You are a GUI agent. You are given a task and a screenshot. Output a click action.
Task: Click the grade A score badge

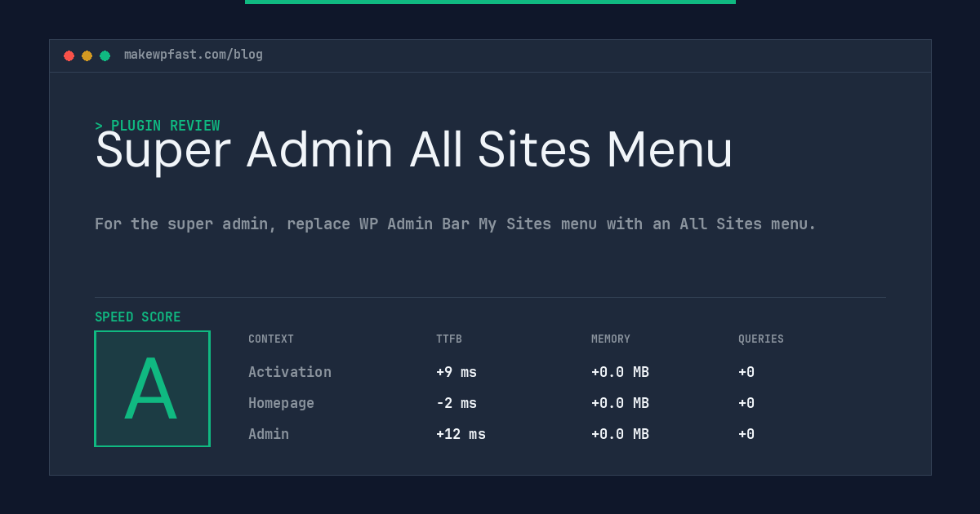[152, 388]
